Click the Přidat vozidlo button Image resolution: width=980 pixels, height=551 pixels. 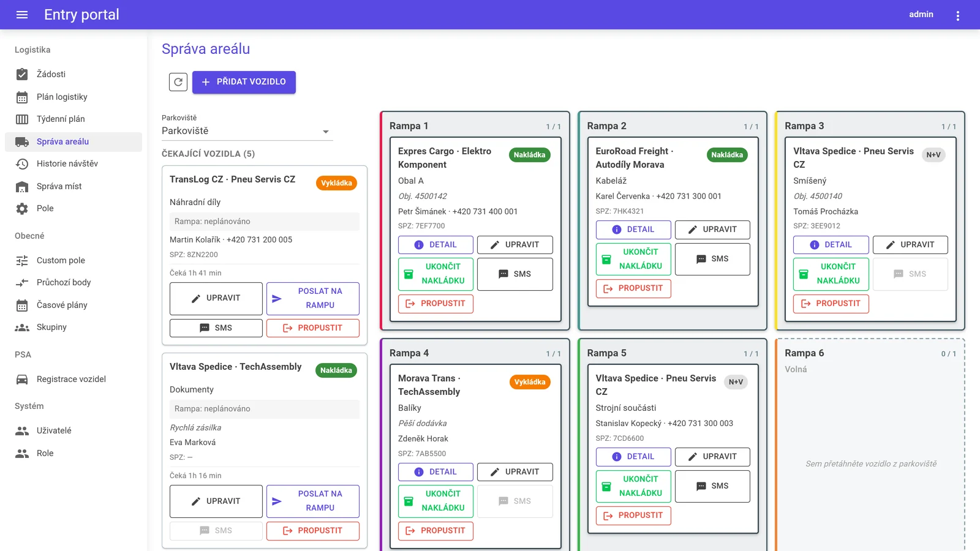click(244, 82)
